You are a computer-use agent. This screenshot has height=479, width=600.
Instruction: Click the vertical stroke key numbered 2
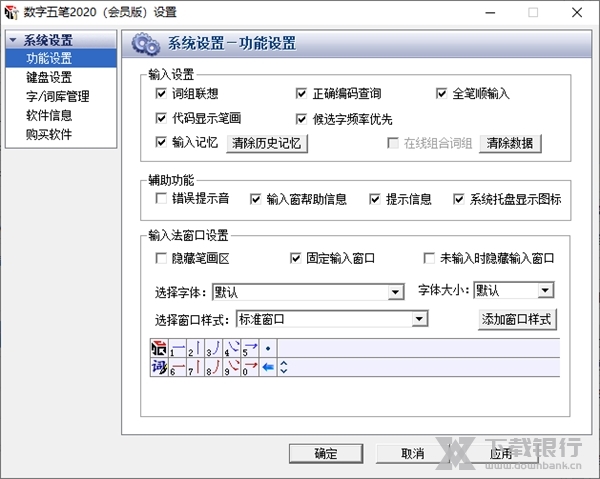[195, 348]
